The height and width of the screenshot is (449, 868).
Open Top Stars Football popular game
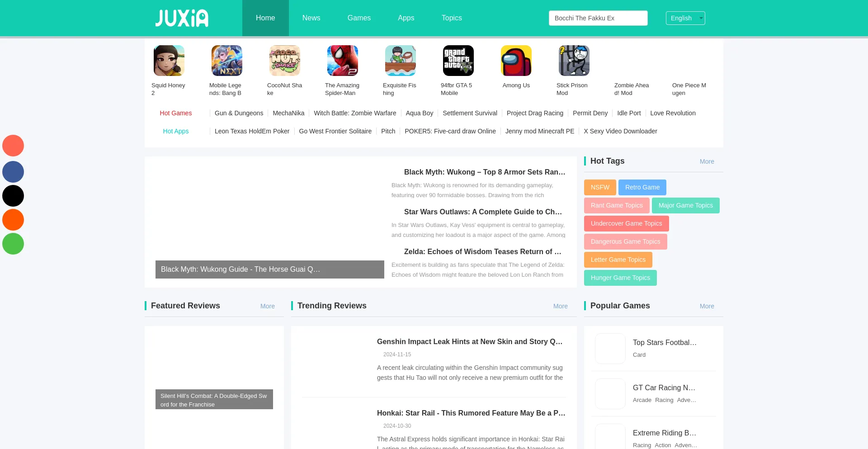coord(665,343)
